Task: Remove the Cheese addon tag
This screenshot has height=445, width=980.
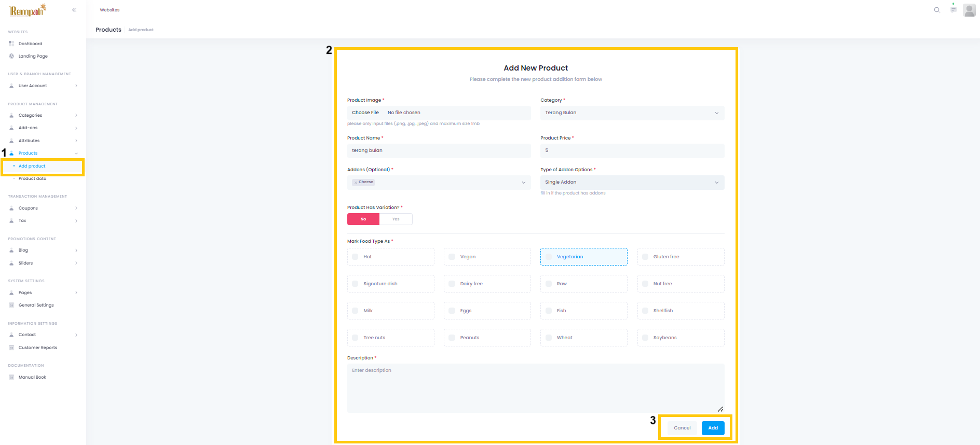Action: point(356,183)
